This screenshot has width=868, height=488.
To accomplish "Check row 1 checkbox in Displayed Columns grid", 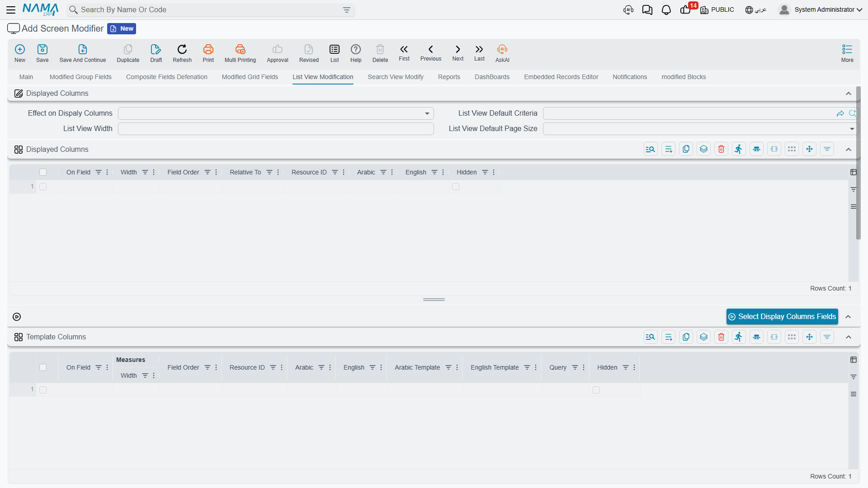I will (43, 187).
